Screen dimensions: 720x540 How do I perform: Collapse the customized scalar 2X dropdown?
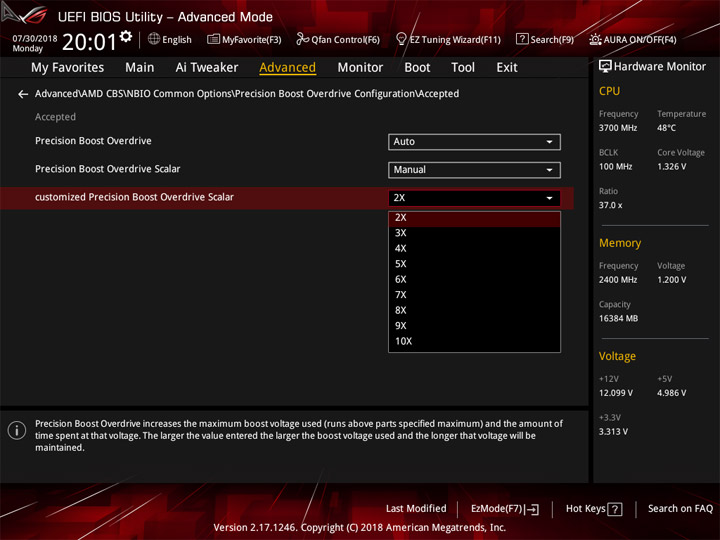coord(474,198)
